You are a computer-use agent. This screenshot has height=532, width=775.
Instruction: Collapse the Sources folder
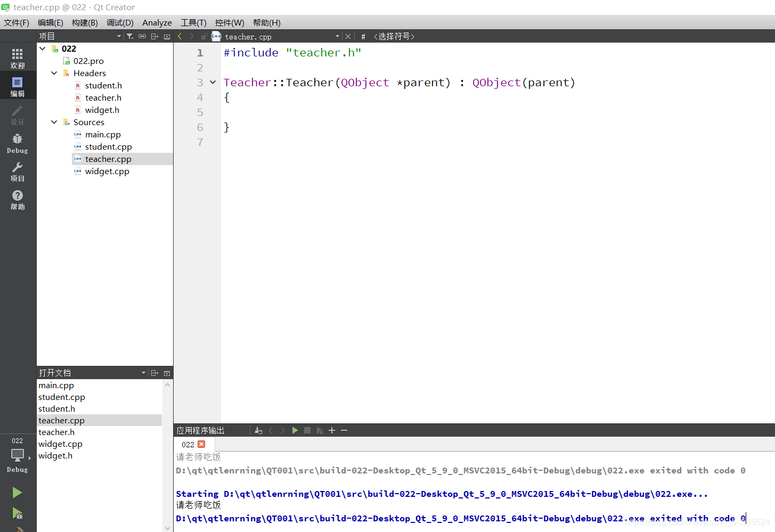click(54, 122)
